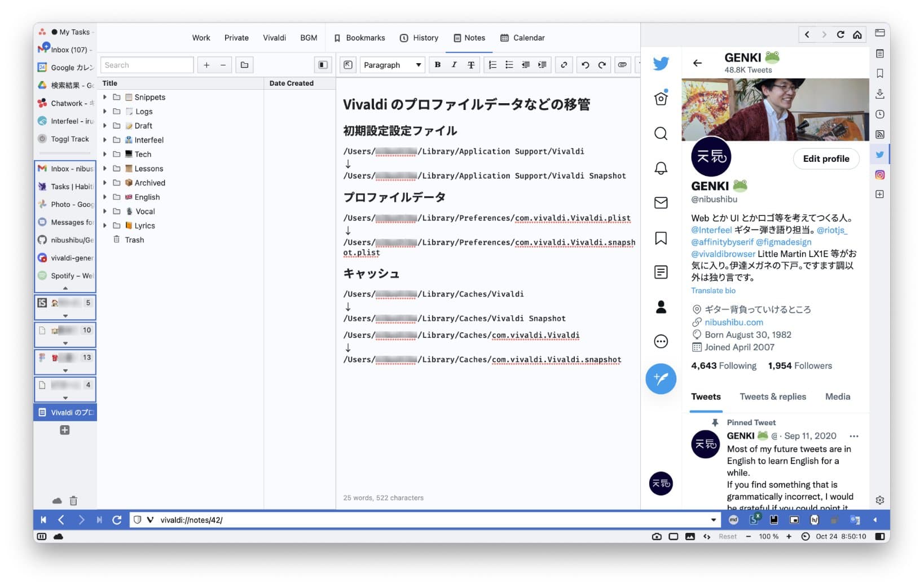Toggle bold formatting in the note editor
Viewport: 924px width, 587px height.
[437, 65]
